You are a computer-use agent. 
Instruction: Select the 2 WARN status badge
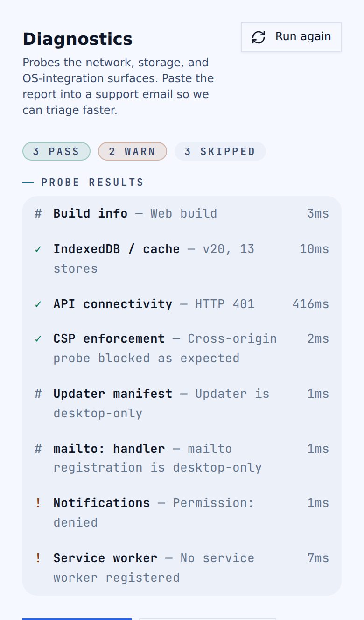pos(133,151)
